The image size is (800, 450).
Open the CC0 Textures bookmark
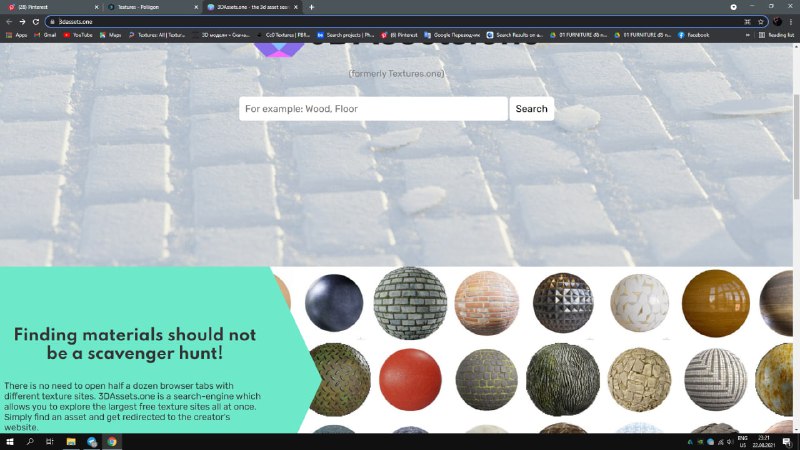pyautogui.click(x=283, y=35)
